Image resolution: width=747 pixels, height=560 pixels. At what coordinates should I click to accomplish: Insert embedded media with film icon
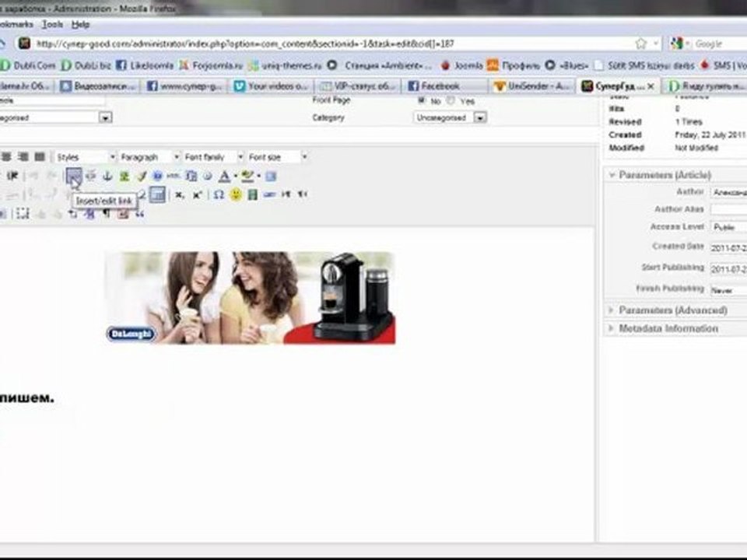(252, 194)
